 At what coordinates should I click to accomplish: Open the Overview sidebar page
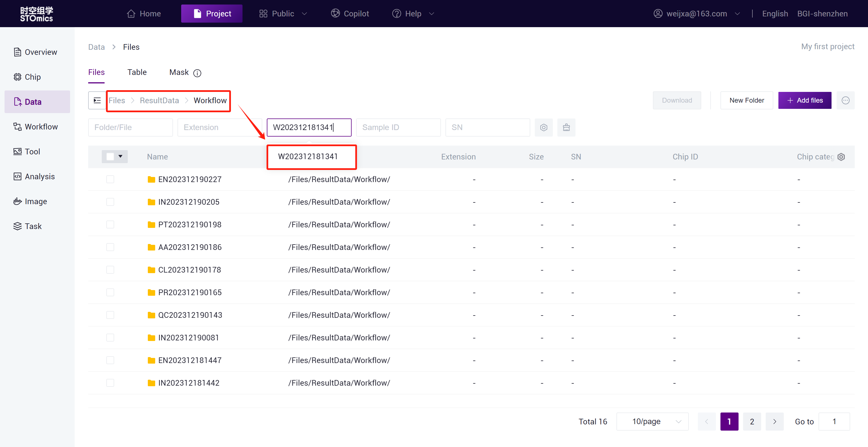click(35, 52)
